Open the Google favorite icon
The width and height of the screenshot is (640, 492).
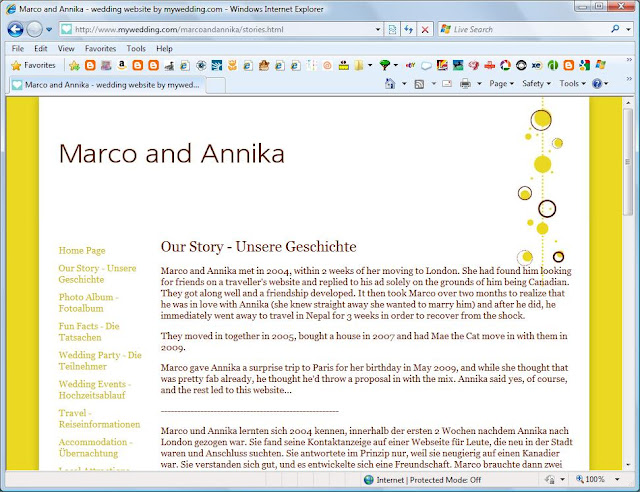[584, 65]
